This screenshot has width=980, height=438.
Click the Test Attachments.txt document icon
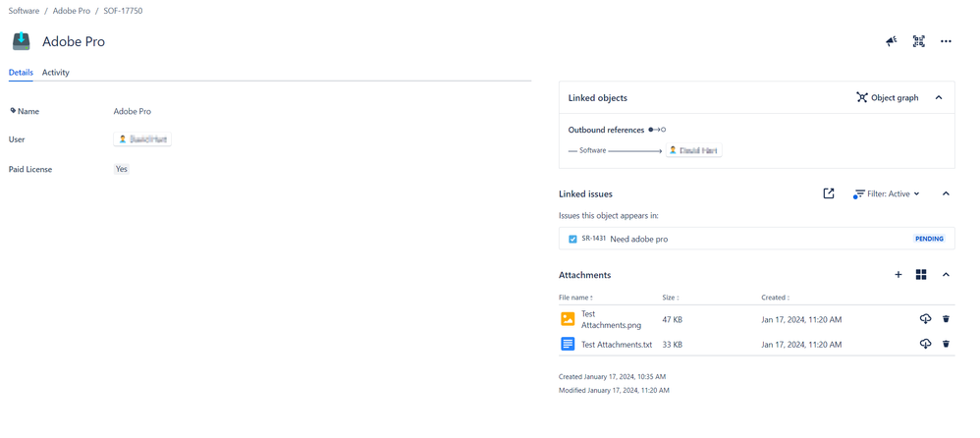click(568, 344)
